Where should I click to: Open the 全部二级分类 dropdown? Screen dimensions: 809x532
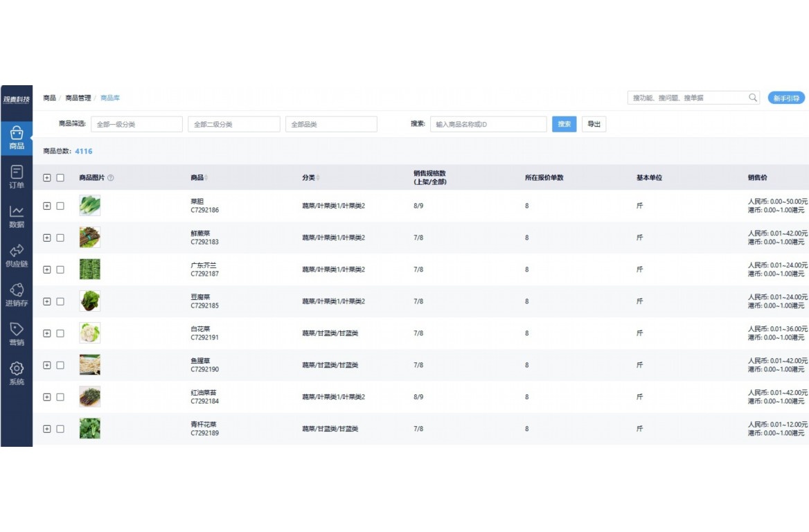[233, 124]
